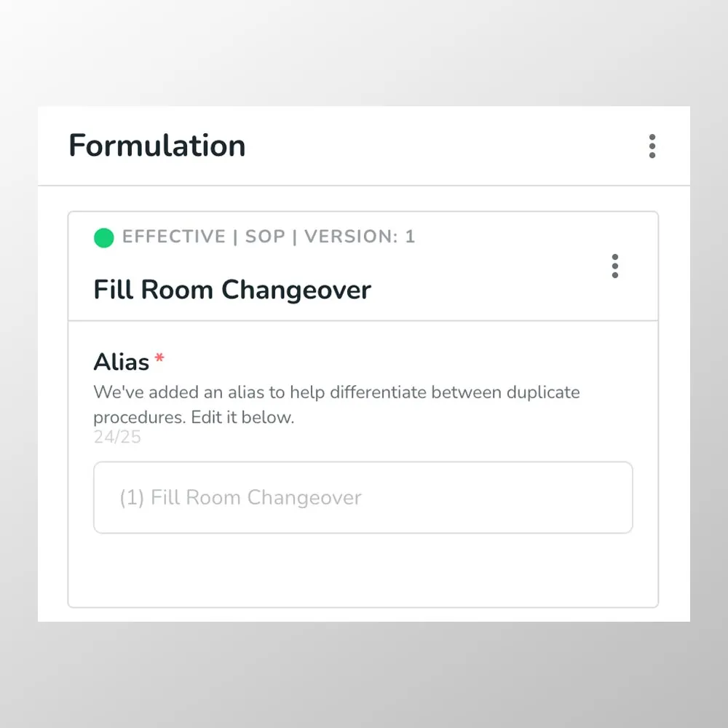This screenshot has width=728, height=728.
Task: Click blank card header space right of version label
Action: 511,237
